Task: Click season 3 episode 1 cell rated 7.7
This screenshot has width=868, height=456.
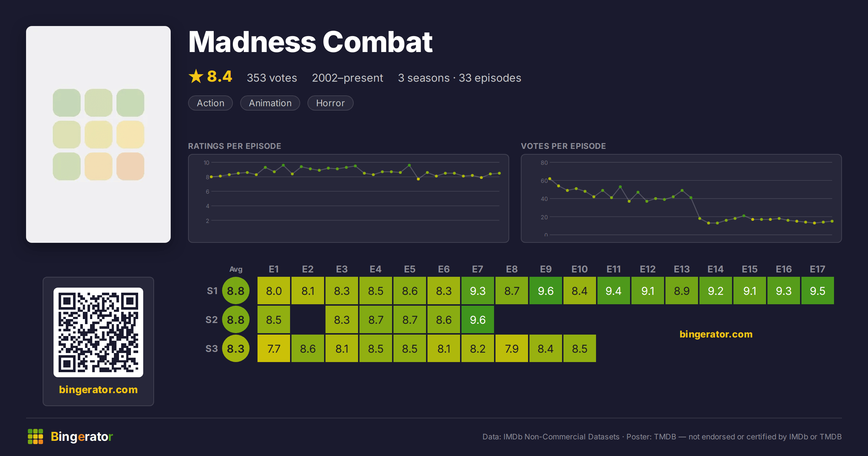Action: pos(274,348)
